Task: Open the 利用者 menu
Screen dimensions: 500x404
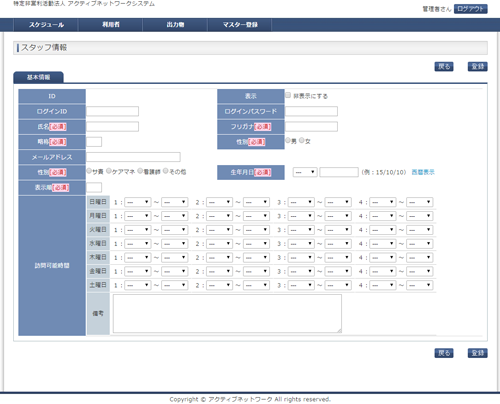Action: coord(111,25)
